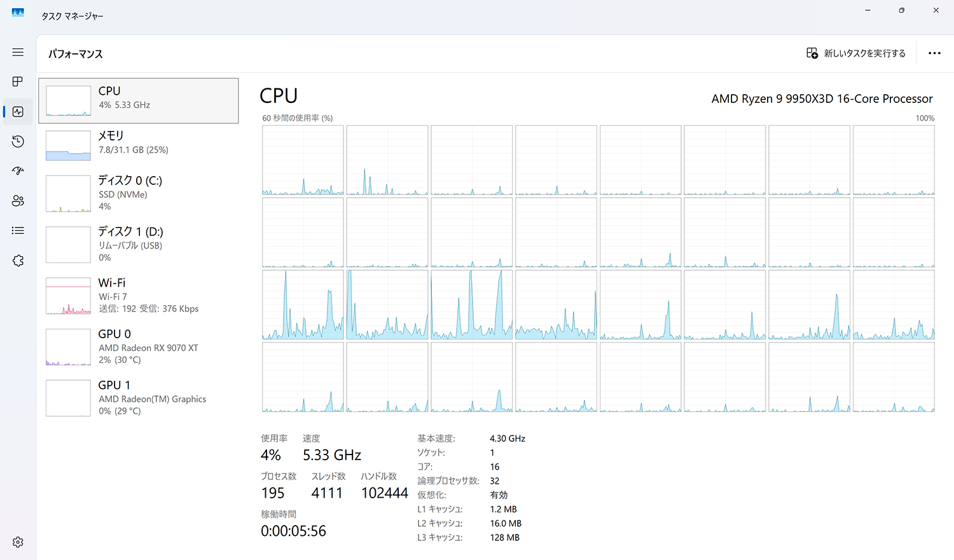Select the Performance page icon
The height and width of the screenshot is (560, 954).
point(18,112)
